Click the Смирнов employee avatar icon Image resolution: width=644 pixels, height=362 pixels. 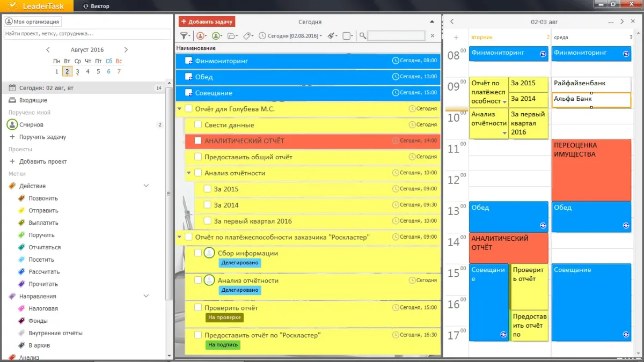pos(12,124)
